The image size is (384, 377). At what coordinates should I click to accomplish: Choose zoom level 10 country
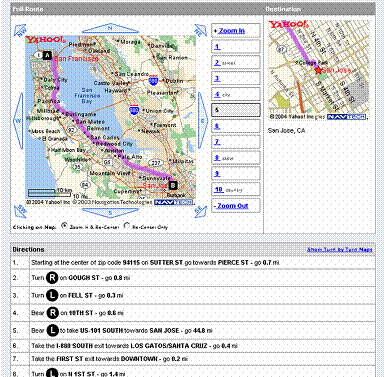click(x=229, y=190)
